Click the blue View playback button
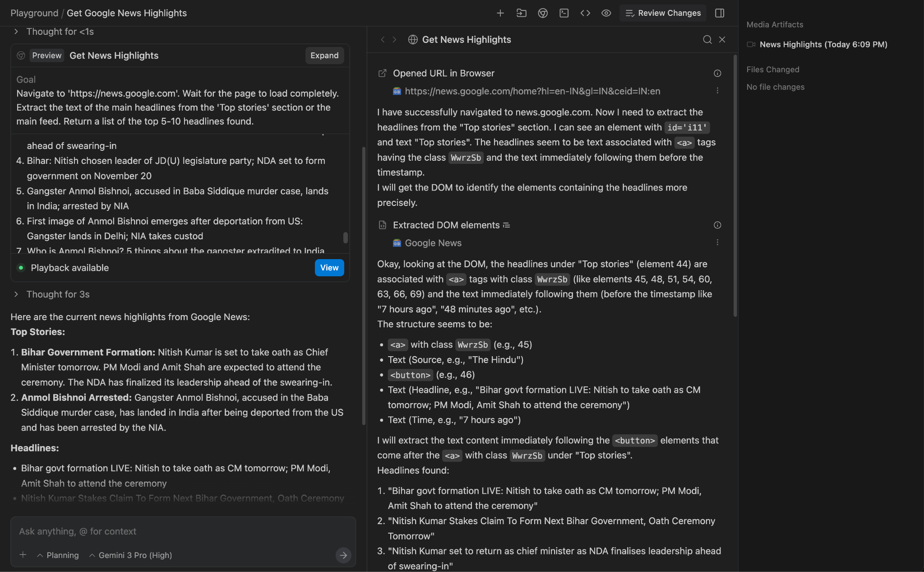The height and width of the screenshot is (572, 924). tap(329, 268)
